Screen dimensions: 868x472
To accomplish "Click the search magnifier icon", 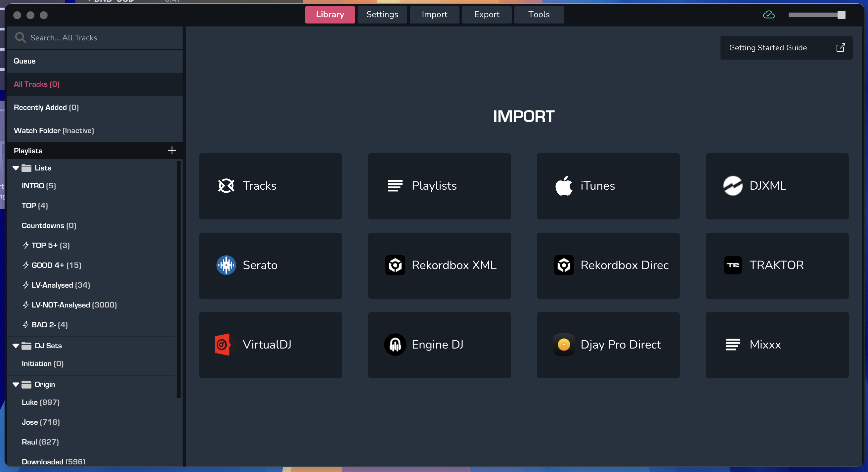I will [x=21, y=37].
